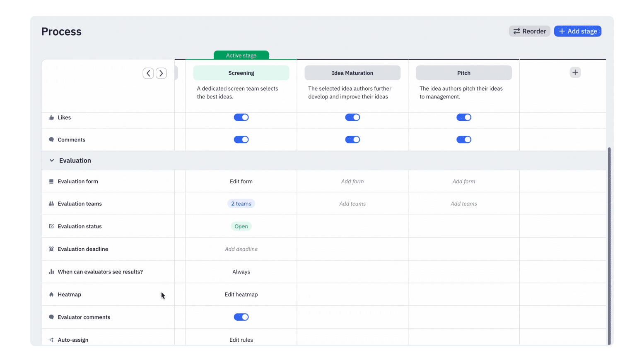The height and width of the screenshot is (362, 644).
Task: Click the Likes thumbs-up icon
Action: tap(51, 117)
